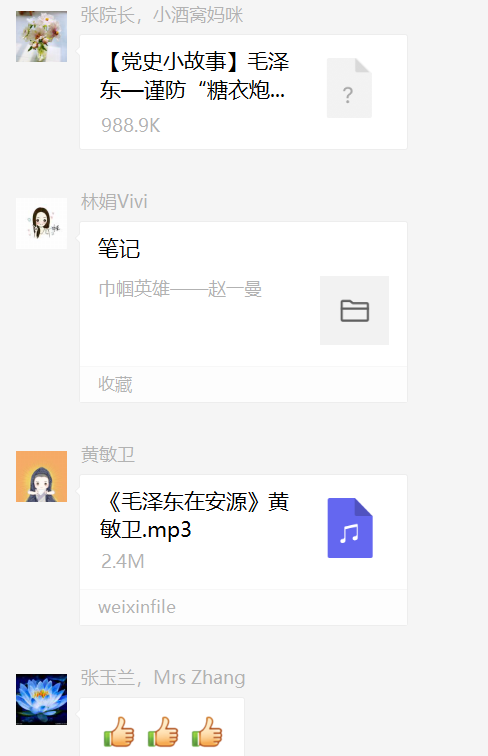This screenshot has height=756, width=488.
Task: Click note preview text 巾帼英雄——赵一曼
Action: [x=180, y=289]
